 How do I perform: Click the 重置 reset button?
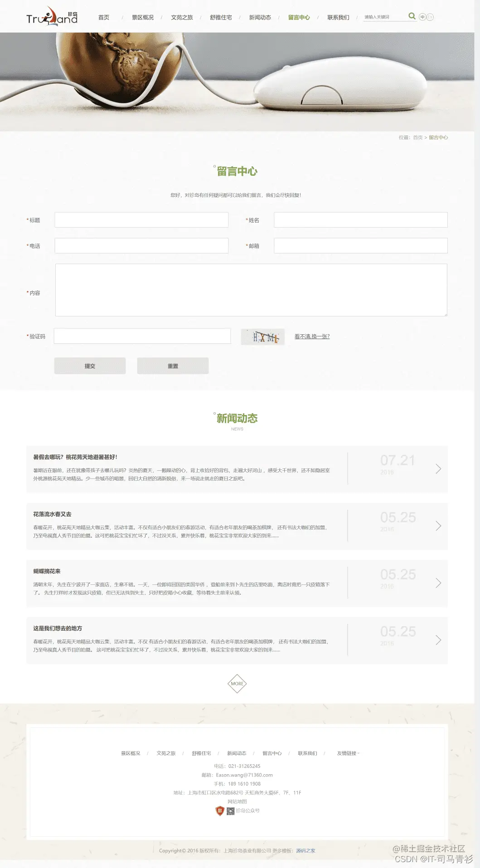tap(173, 366)
